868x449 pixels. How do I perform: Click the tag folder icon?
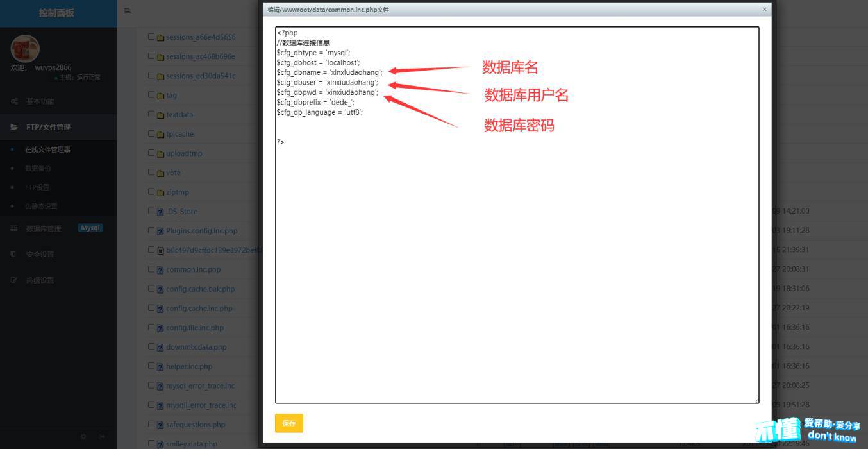[160, 96]
